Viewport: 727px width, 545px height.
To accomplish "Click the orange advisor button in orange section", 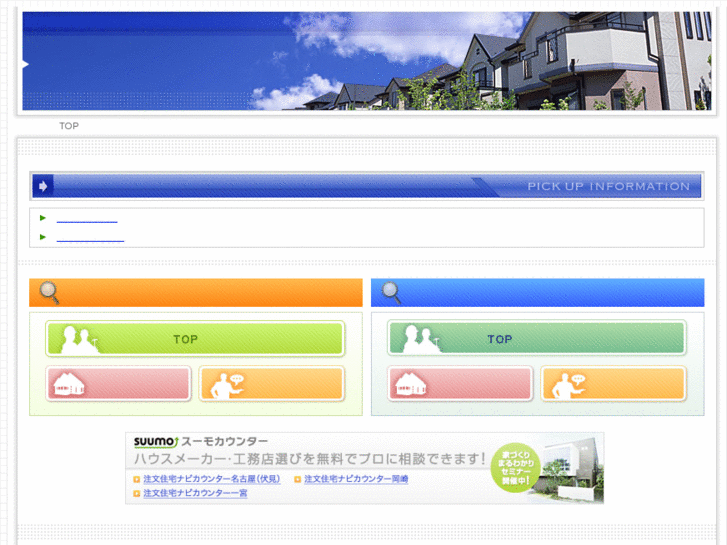I will [x=272, y=384].
